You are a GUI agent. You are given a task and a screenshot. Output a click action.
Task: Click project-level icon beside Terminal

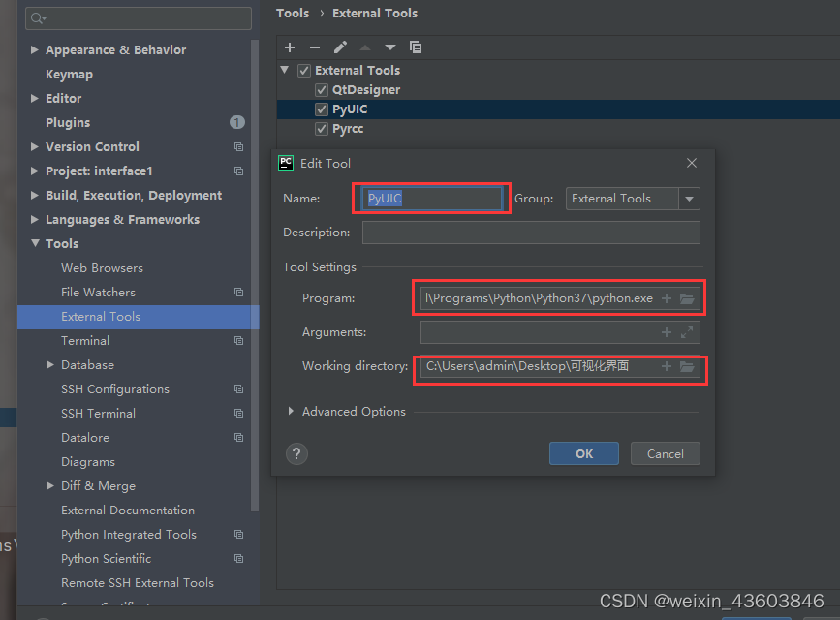point(239,341)
